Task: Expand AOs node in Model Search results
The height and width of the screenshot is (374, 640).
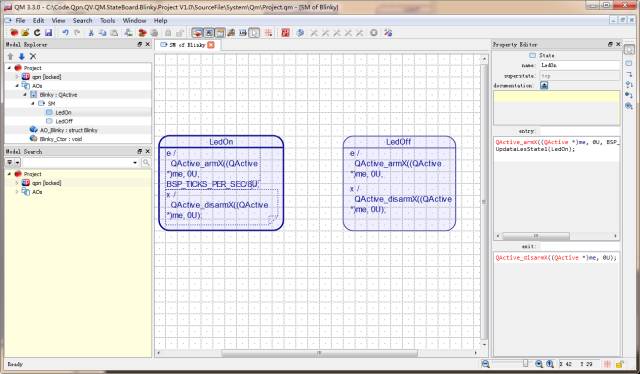Action: tap(17, 192)
